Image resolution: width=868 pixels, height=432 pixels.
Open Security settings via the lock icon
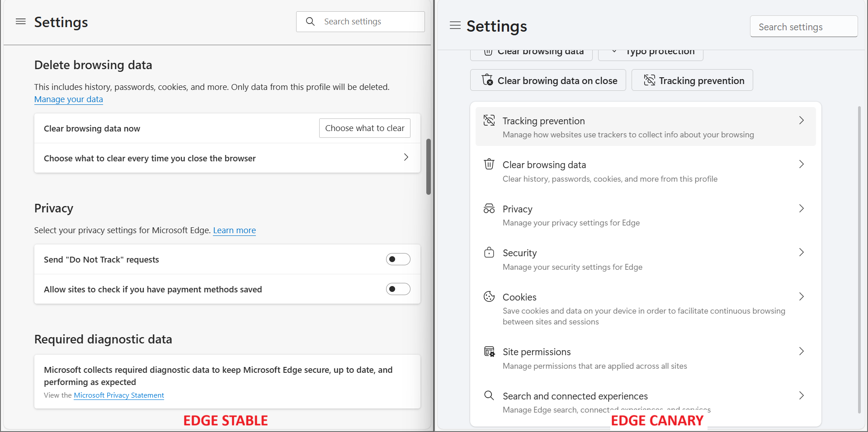pos(489,252)
